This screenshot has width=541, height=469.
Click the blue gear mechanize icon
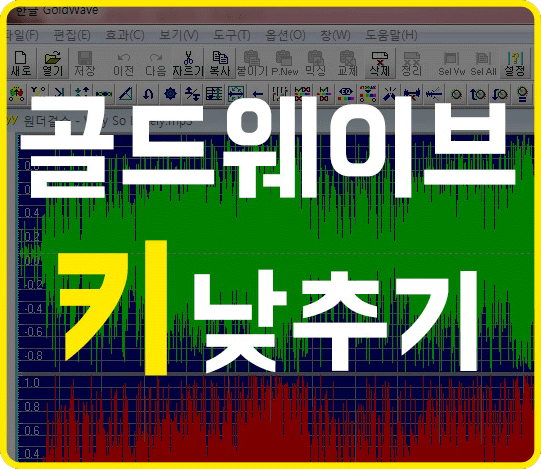(x=170, y=94)
